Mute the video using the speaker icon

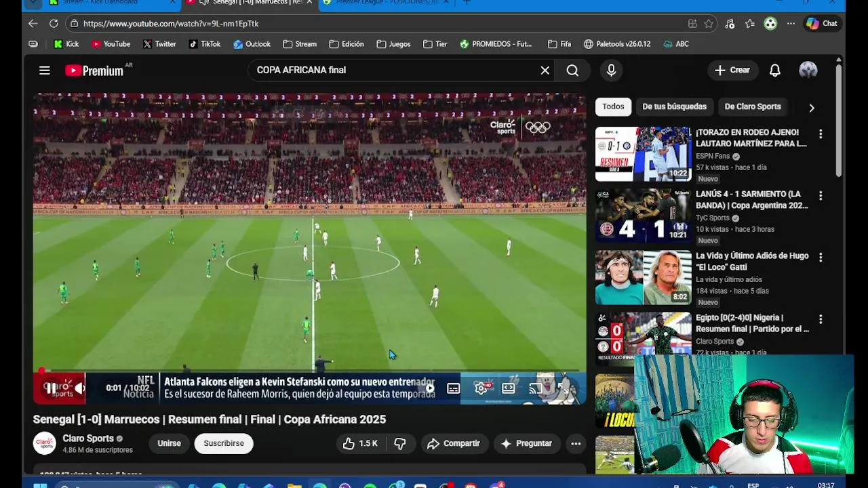pyautogui.click(x=80, y=388)
